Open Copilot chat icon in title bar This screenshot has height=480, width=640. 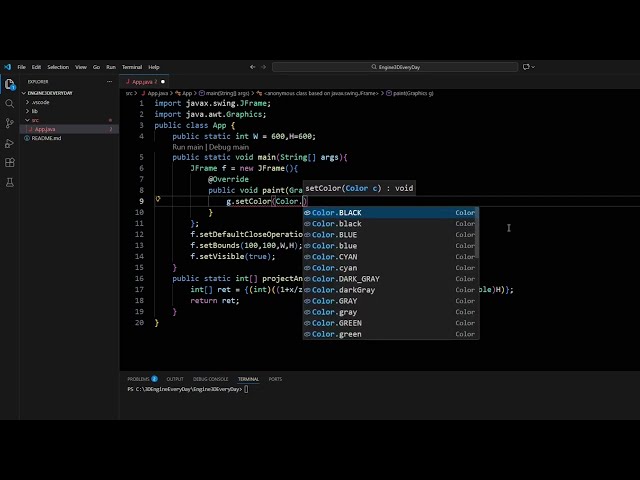[526, 67]
